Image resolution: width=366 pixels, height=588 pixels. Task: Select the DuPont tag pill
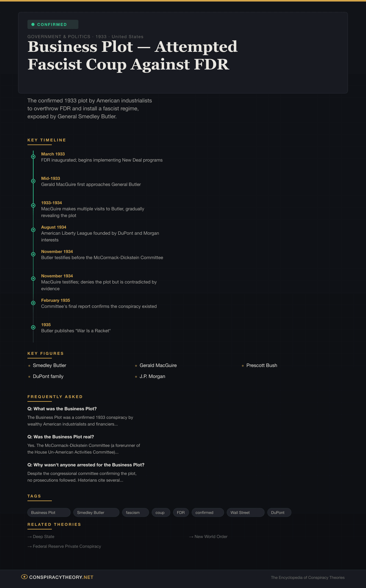[x=279, y=512]
